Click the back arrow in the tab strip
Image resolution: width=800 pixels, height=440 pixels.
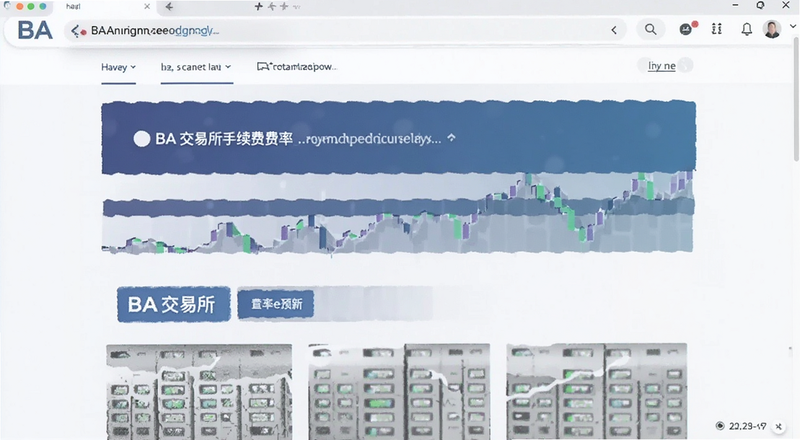[x=169, y=7]
